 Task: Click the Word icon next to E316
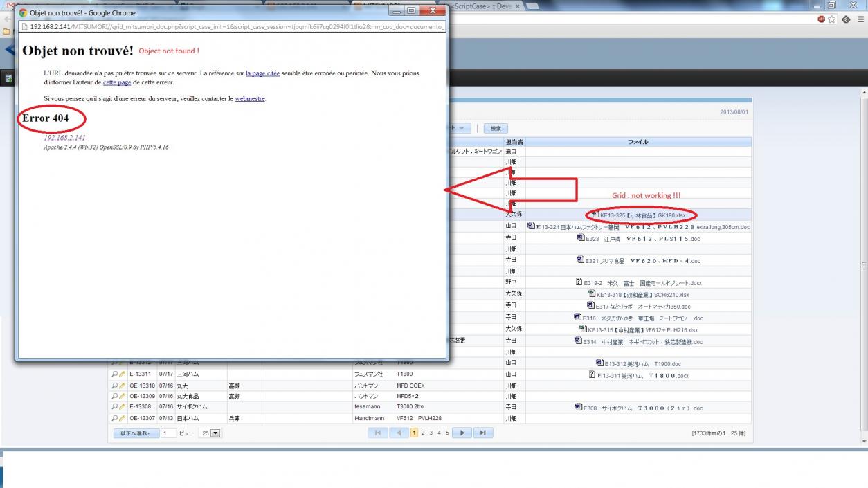577,317
